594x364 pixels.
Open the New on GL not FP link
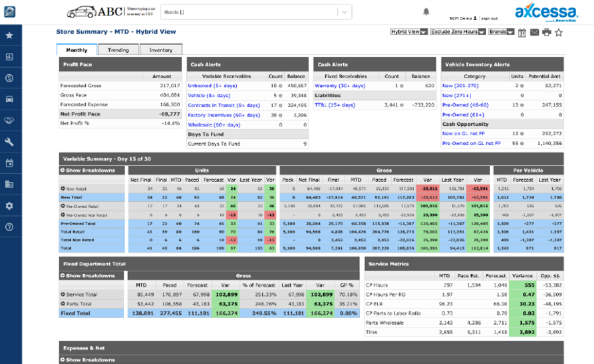[x=463, y=133]
